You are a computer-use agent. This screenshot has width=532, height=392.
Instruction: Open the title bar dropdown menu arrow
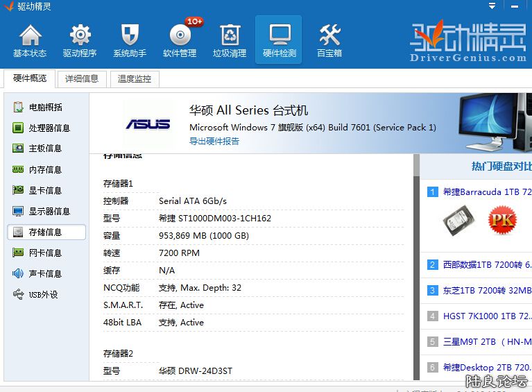492,6
